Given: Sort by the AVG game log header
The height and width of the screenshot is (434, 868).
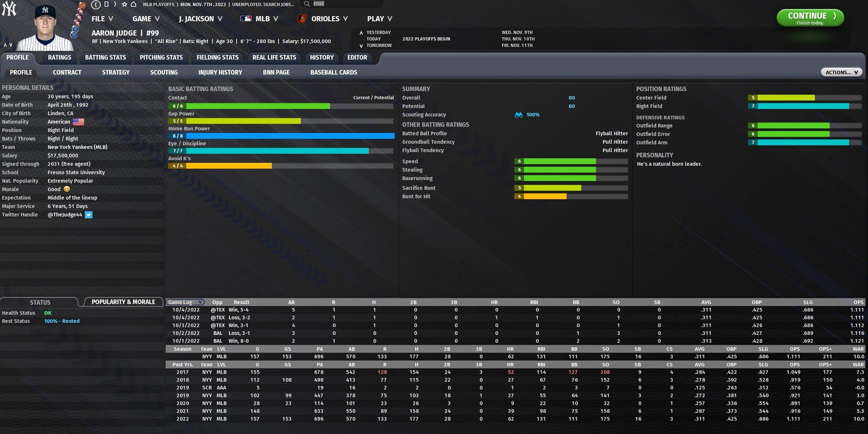Looking at the screenshot, I should coord(706,302).
